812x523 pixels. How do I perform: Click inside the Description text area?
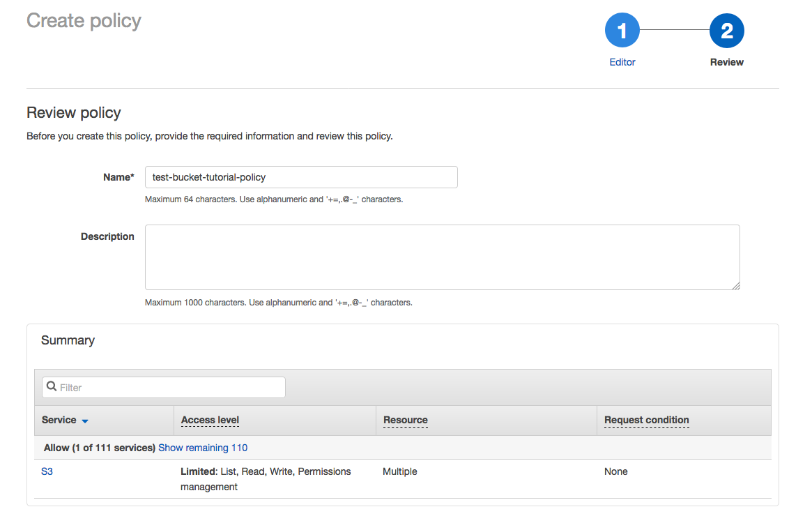click(442, 257)
